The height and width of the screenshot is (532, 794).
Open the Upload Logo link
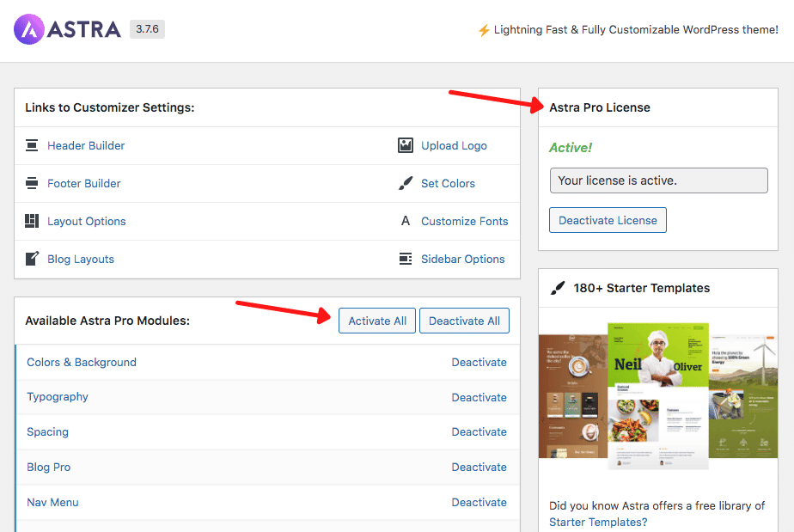click(455, 146)
